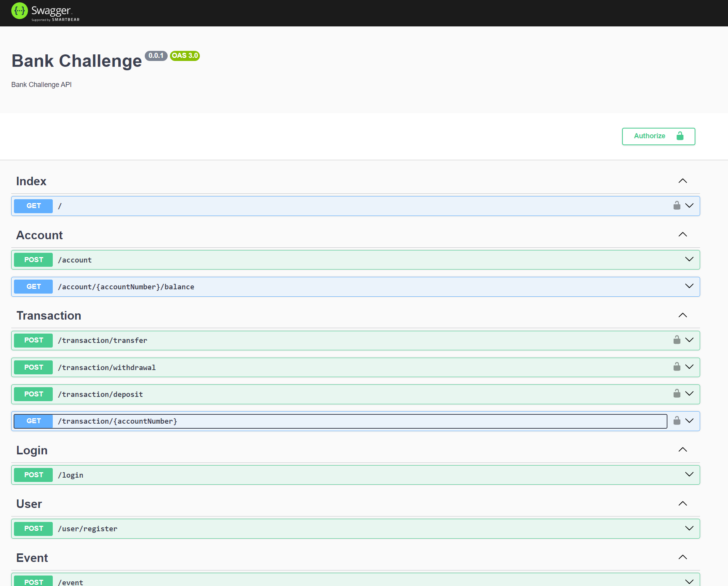
Task: Click the Bank Challenge API description
Action: pyautogui.click(x=42, y=85)
